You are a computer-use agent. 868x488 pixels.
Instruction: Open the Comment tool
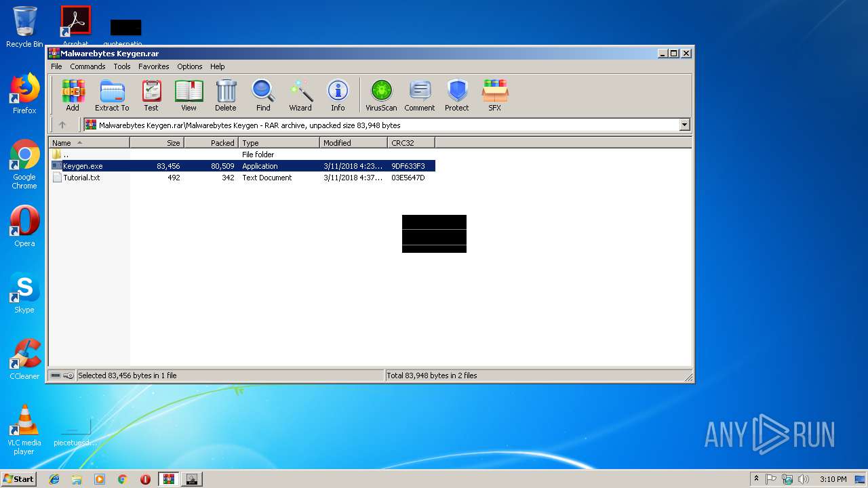[x=420, y=96]
